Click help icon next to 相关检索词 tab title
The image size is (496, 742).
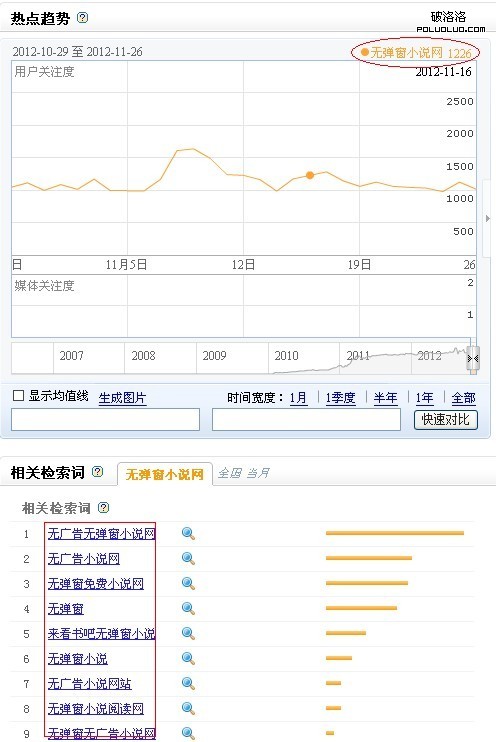tap(97, 471)
